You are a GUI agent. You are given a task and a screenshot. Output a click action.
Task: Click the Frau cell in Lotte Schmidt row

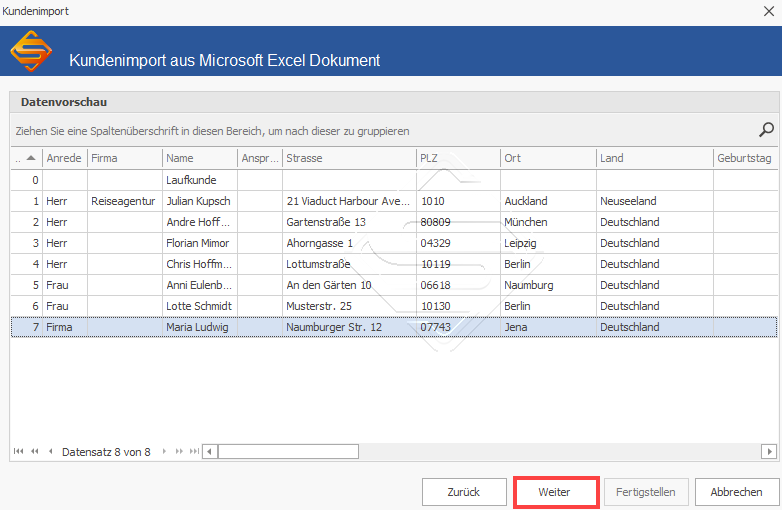(x=65, y=306)
